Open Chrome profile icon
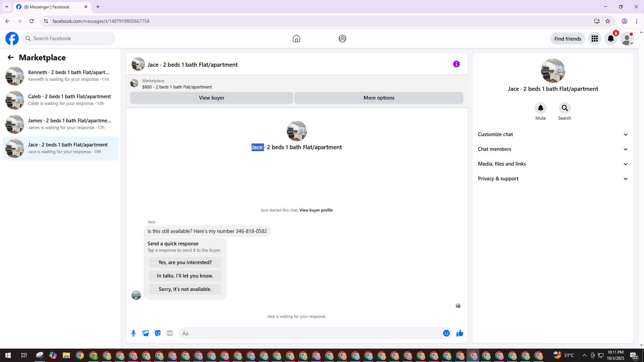The width and height of the screenshot is (644, 362). point(625,21)
